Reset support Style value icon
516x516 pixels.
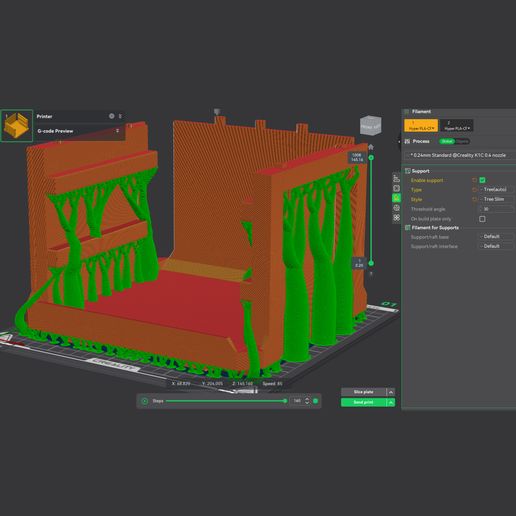coord(474,199)
